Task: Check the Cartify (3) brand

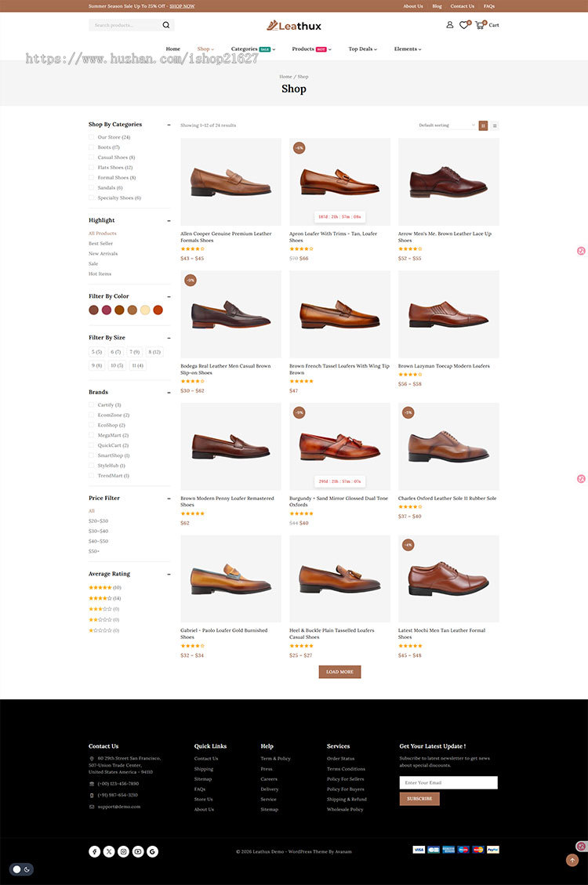Action: tap(92, 404)
